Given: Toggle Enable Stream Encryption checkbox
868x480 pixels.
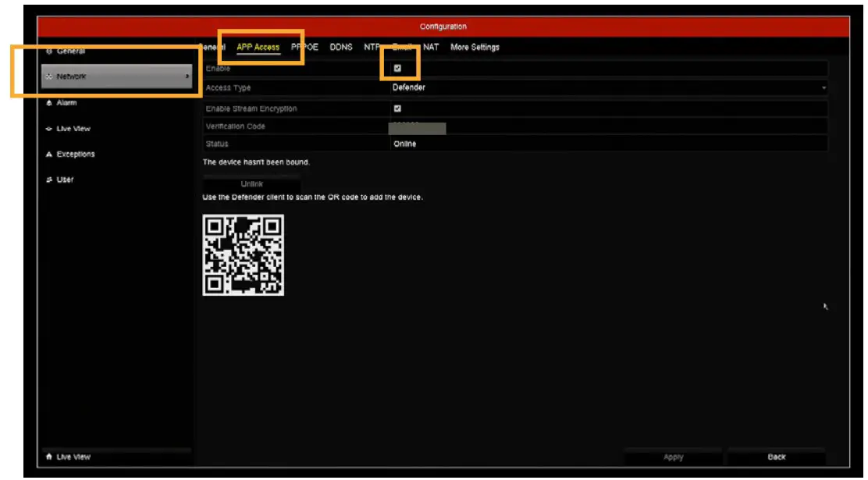Looking at the screenshot, I should [397, 108].
